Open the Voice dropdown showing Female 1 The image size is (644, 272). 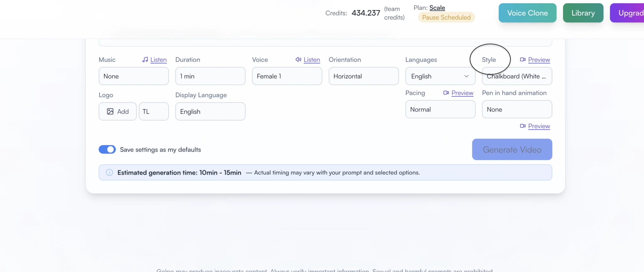tap(287, 76)
